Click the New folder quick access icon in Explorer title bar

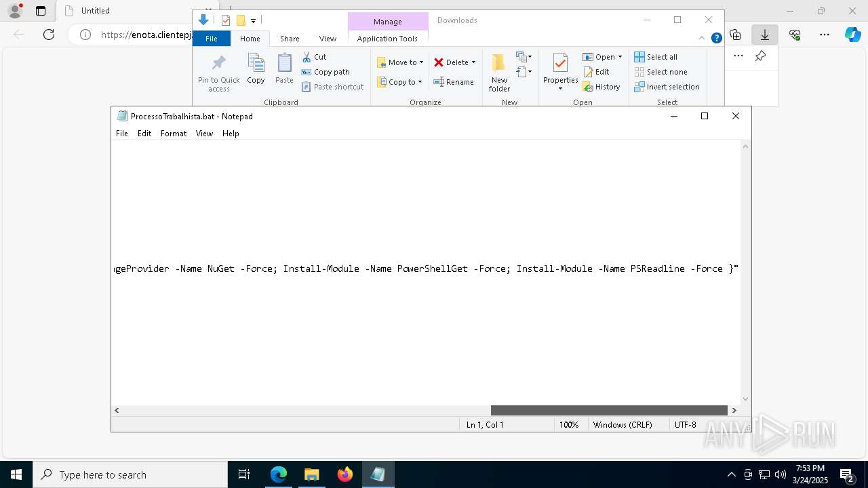241,20
